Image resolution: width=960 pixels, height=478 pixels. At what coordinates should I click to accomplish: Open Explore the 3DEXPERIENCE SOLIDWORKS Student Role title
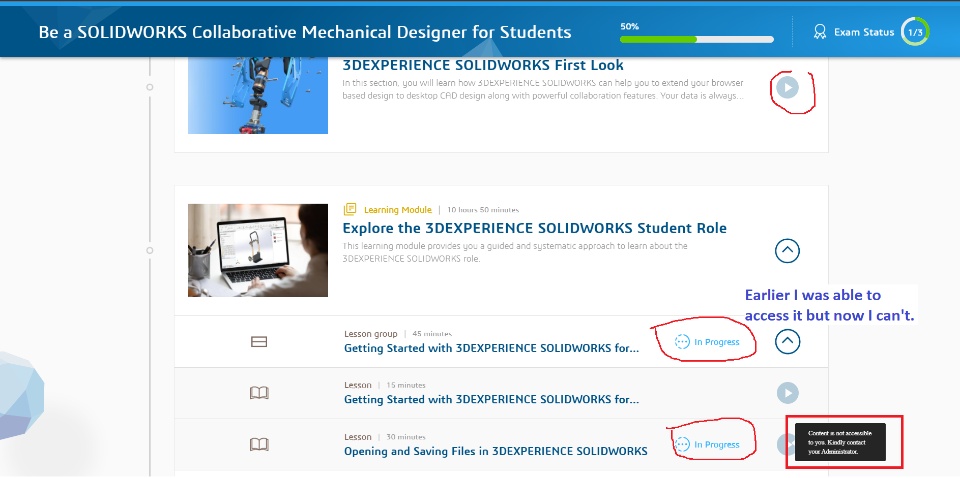click(534, 228)
